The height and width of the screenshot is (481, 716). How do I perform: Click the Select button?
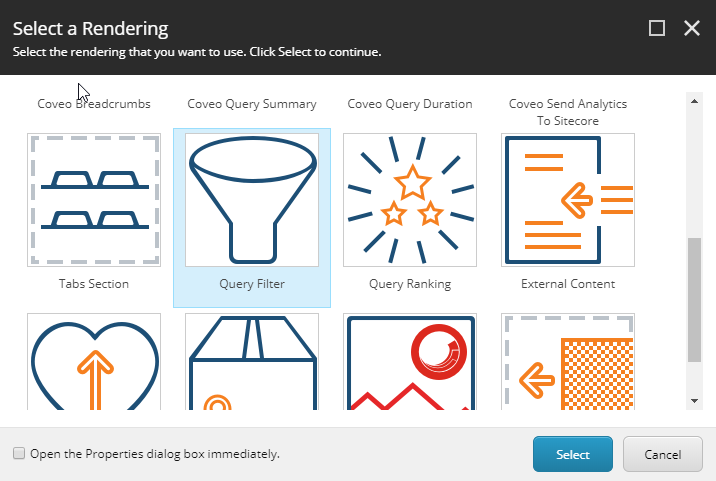click(573, 454)
